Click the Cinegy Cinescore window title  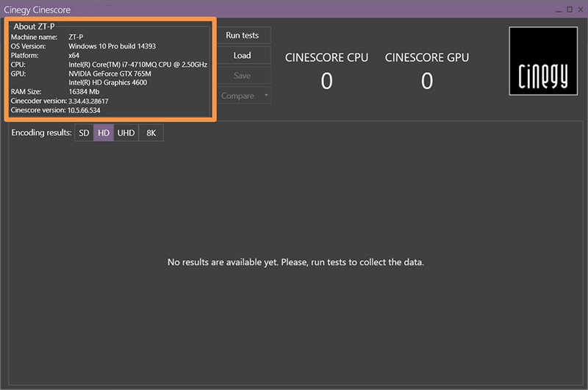[x=37, y=10]
